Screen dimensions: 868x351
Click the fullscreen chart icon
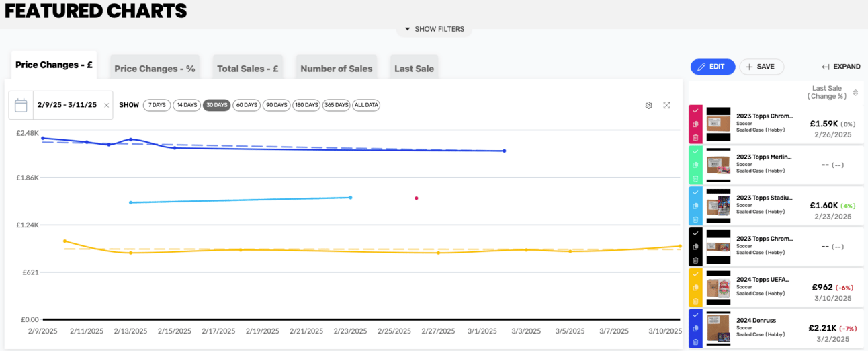[666, 106]
